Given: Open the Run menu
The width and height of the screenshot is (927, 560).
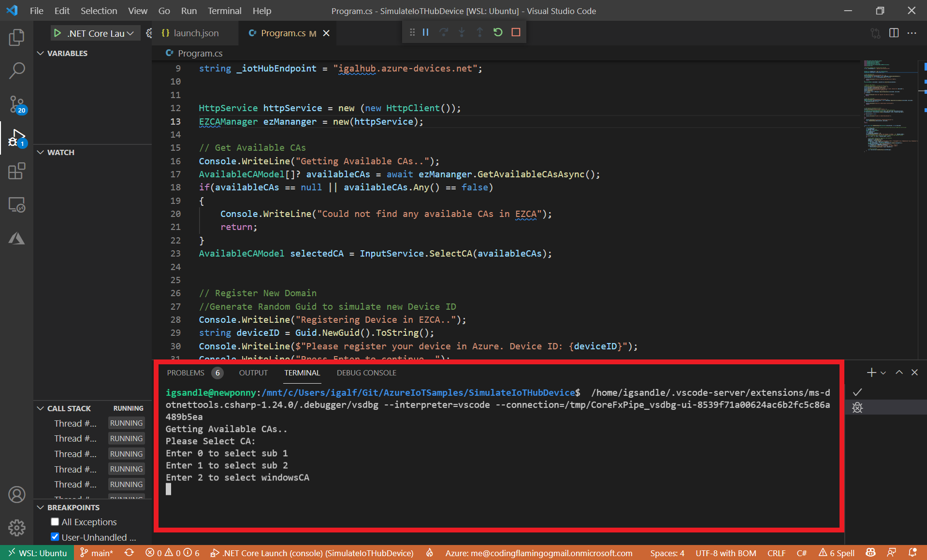Looking at the screenshot, I should pyautogui.click(x=188, y=11).
